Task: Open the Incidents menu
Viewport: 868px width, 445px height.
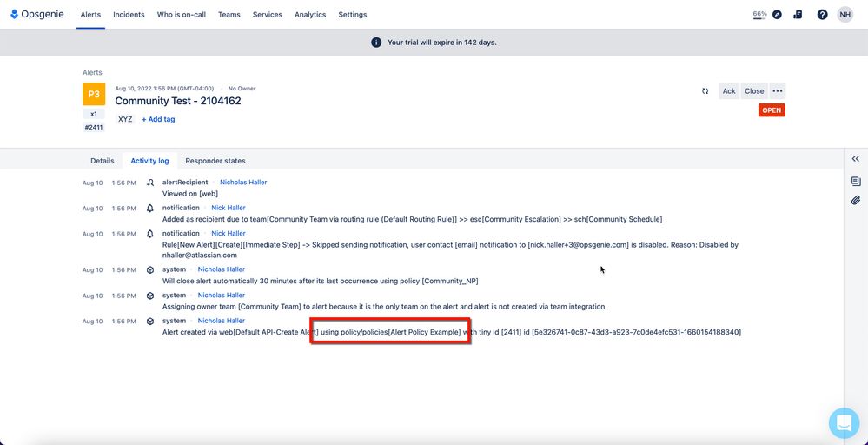Action: click(129, 15)
